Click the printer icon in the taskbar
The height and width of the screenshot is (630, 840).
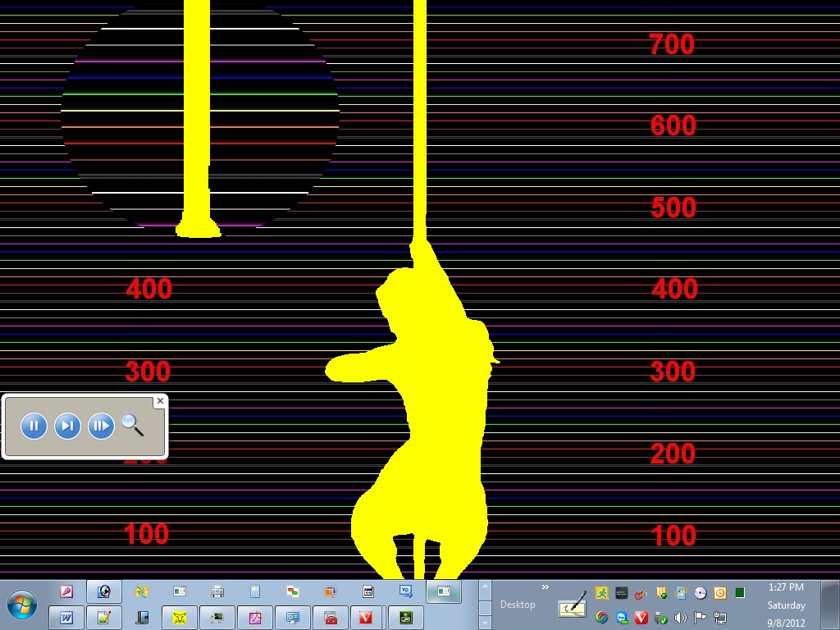pos(217,591)
